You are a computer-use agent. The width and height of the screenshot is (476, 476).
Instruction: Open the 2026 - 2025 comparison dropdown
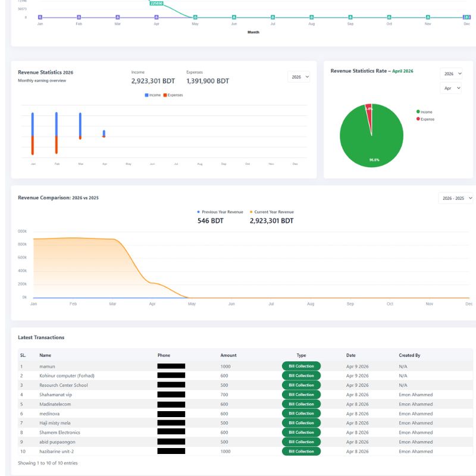(455, 198)
